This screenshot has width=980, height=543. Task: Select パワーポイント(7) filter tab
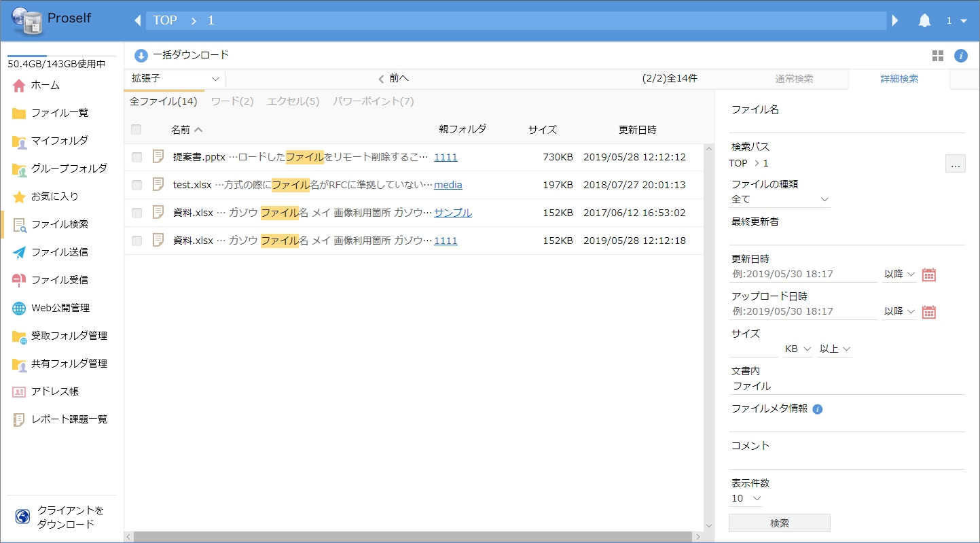click(374, 101)
